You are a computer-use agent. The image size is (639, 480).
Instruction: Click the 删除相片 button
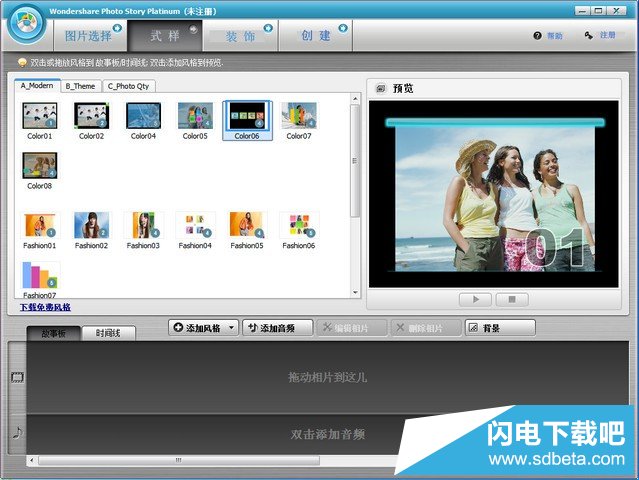click(x=426, y=328)
